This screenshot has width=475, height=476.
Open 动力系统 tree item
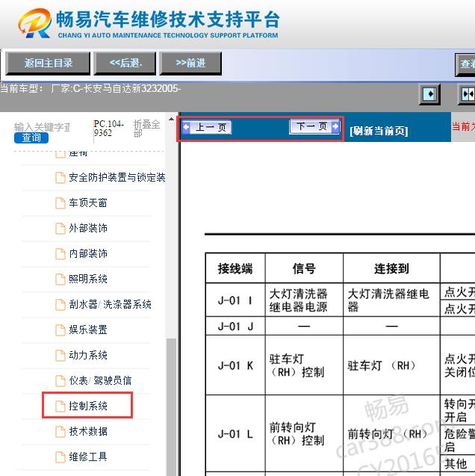(88, 355)
